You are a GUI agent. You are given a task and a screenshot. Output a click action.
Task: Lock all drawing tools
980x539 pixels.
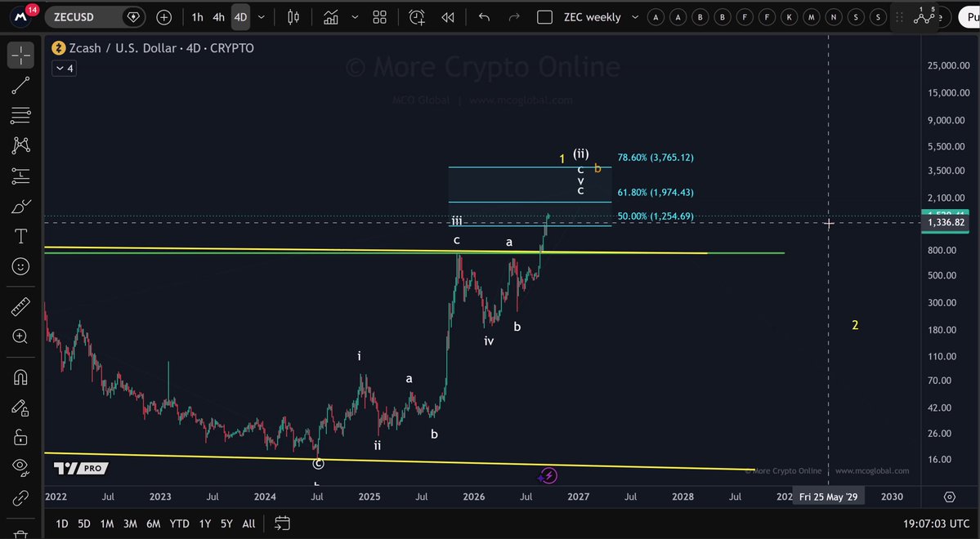20,438
